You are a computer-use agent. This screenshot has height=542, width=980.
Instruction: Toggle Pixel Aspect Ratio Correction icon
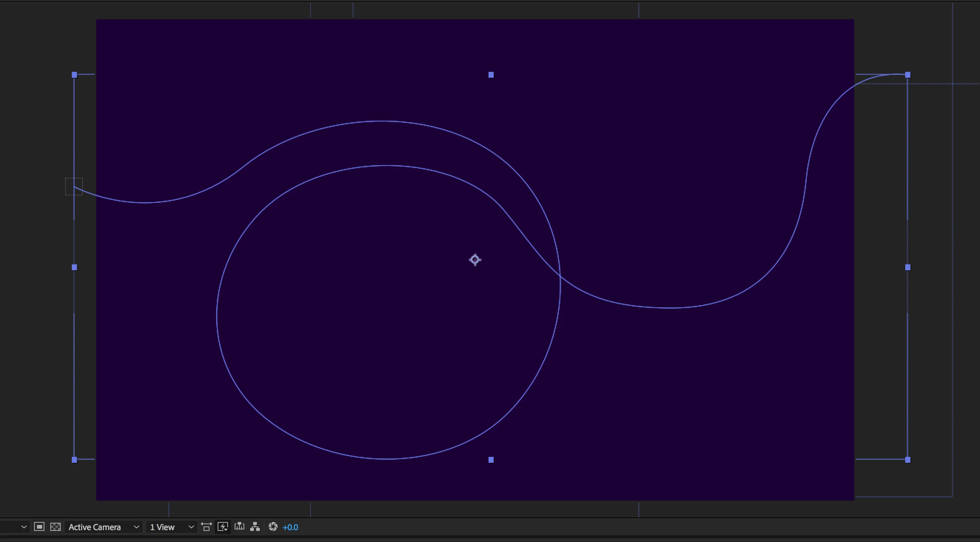206,527
